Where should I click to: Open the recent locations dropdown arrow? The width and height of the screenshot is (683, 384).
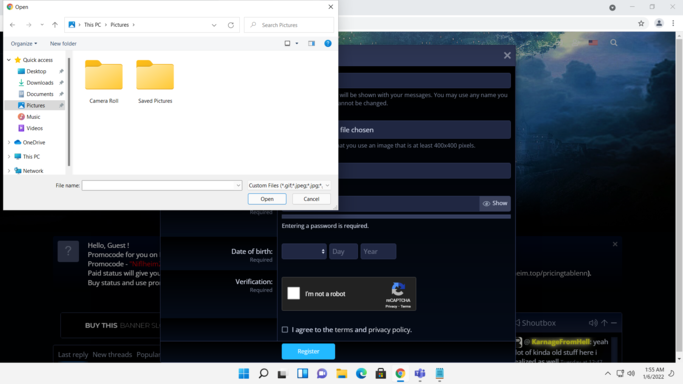tap(42, 25)
